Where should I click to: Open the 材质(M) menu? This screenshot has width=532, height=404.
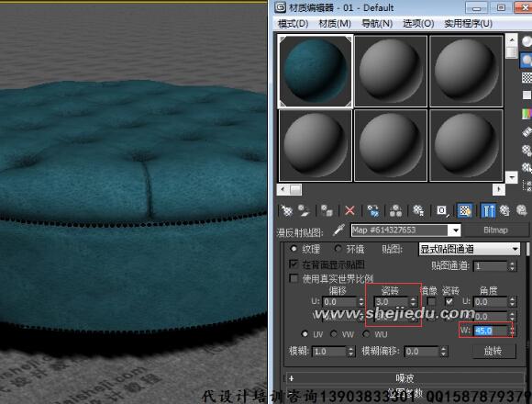(335, 24)
